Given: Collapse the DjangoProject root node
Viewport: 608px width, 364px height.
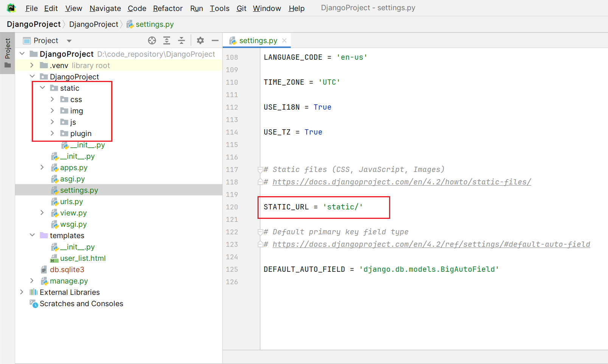Looking at the screenshot, I should [22, 54].
